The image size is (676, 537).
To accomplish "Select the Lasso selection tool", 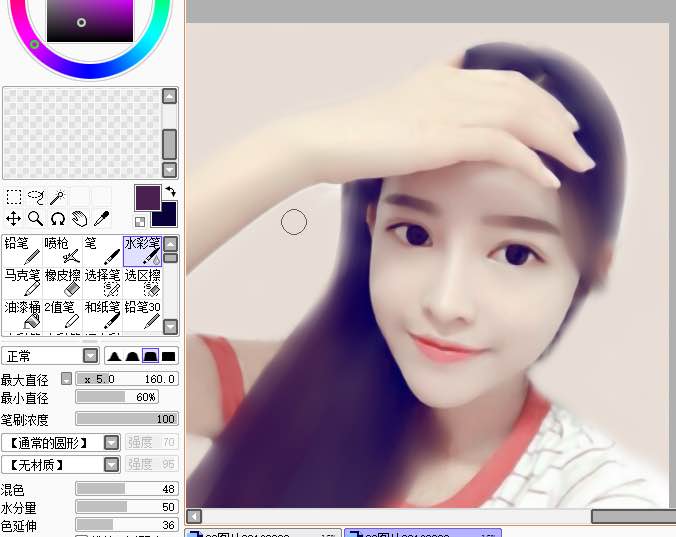I will click(x=36, y=197).
